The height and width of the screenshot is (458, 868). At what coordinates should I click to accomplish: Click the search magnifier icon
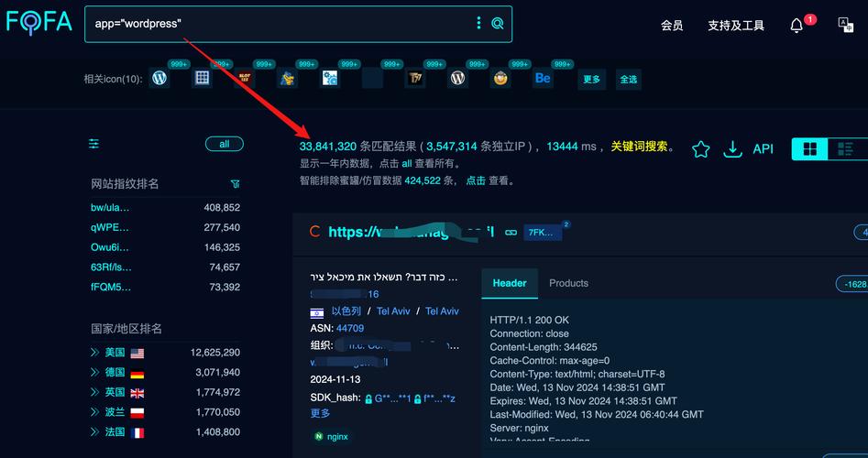coord(498,23)
